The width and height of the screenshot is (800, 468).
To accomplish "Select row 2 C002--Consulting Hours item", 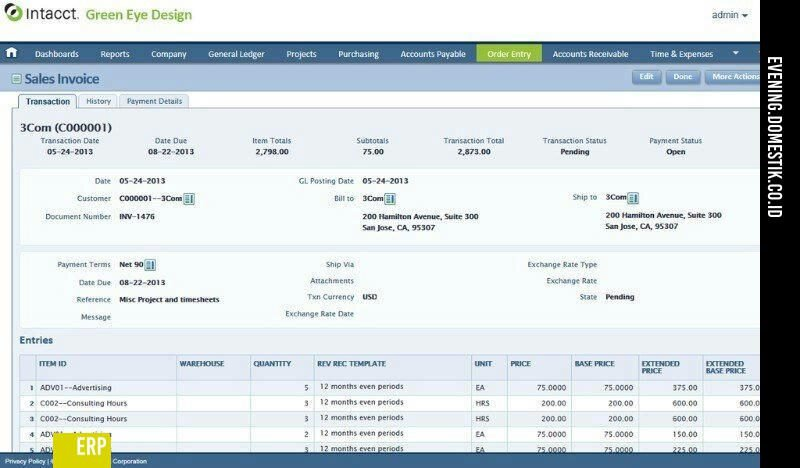I will point(84,403).
